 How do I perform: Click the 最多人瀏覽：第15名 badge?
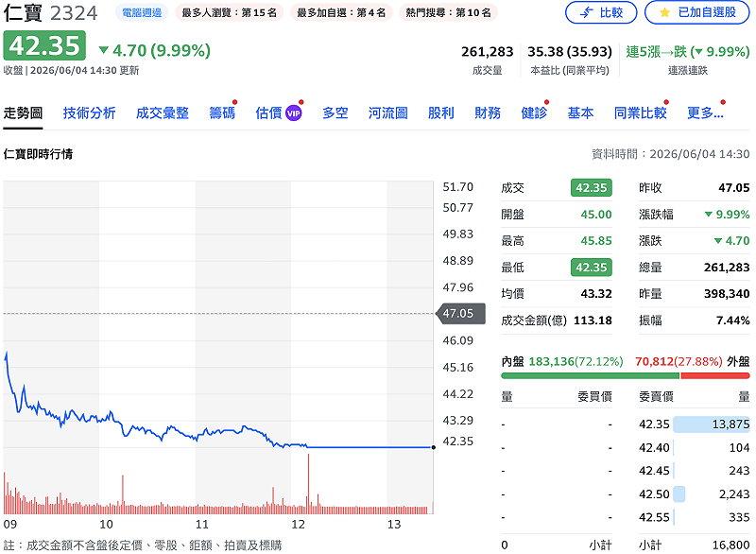coord(229,12)
